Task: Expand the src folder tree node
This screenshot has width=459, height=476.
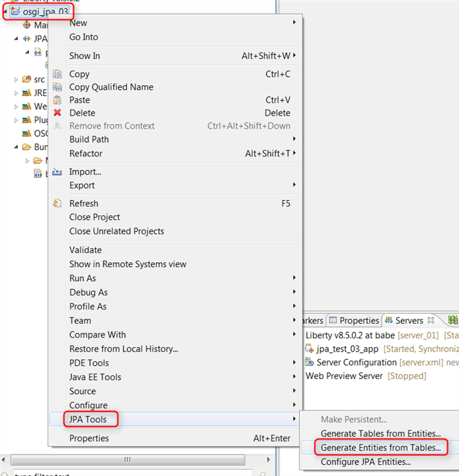Action: coord(16,80)
